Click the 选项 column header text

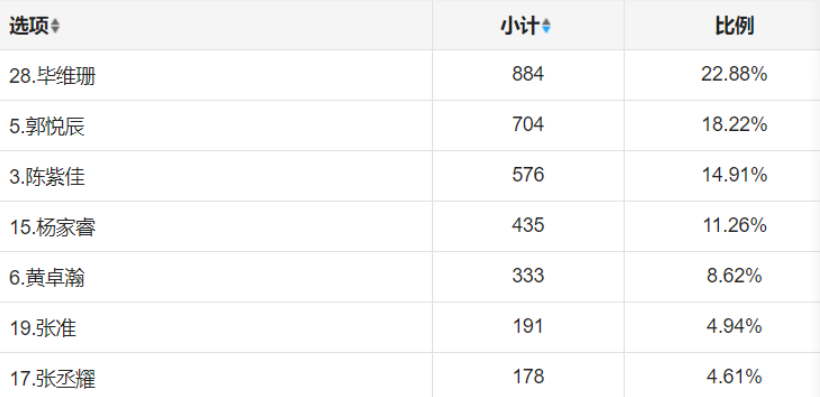(29, 26)
